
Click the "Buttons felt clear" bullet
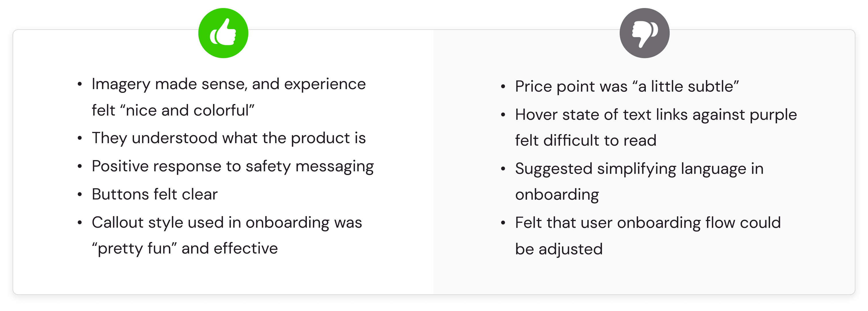155,194
